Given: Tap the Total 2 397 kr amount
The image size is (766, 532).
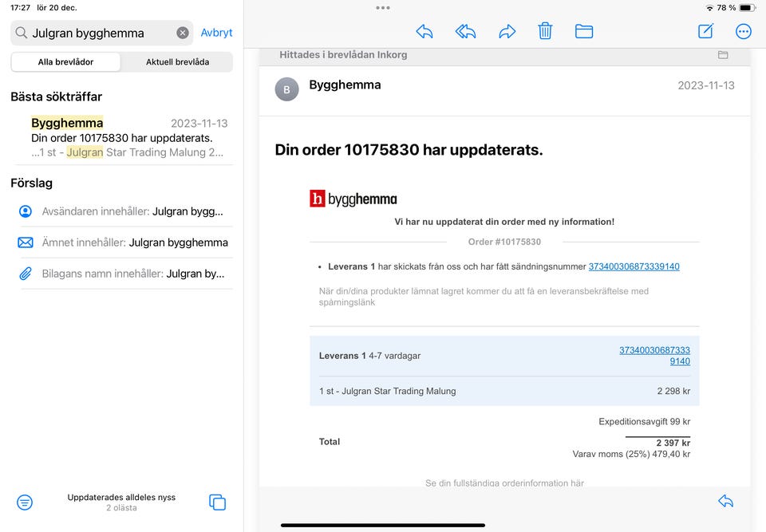Looking at the screenshot, I should pos(673,443).
